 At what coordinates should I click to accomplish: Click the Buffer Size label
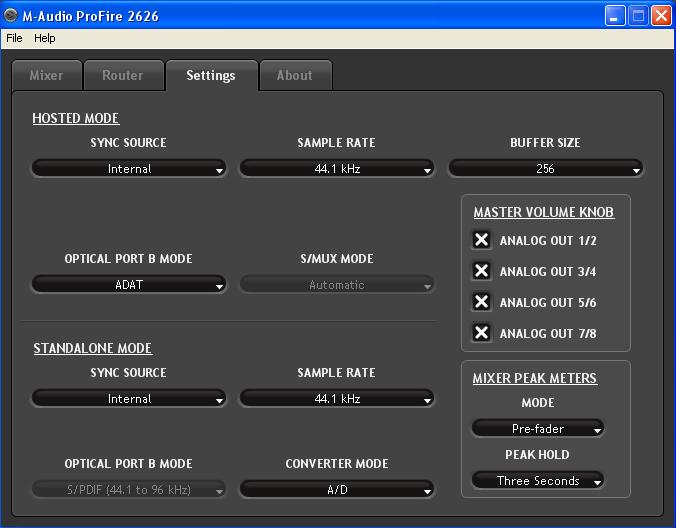click(545, 143)
